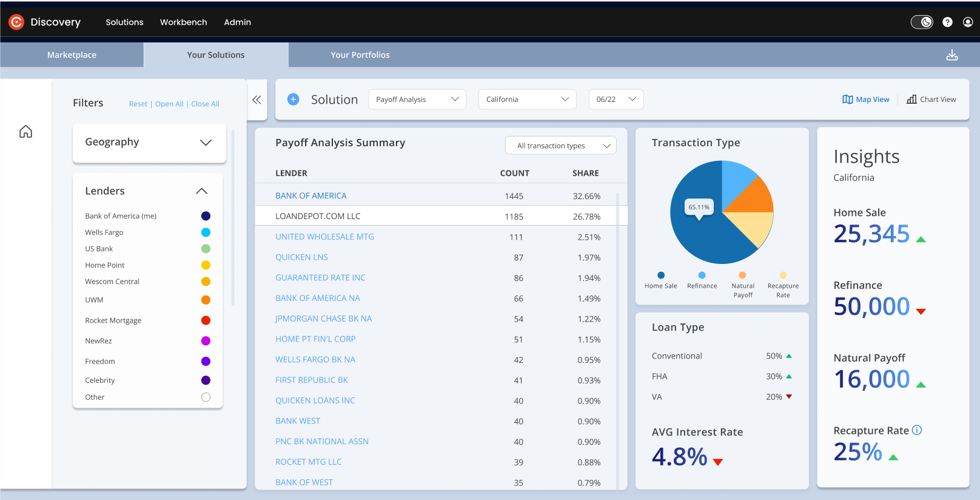
Task: Collapse filters panel with double chevron icon
Action: pos(257,100)
